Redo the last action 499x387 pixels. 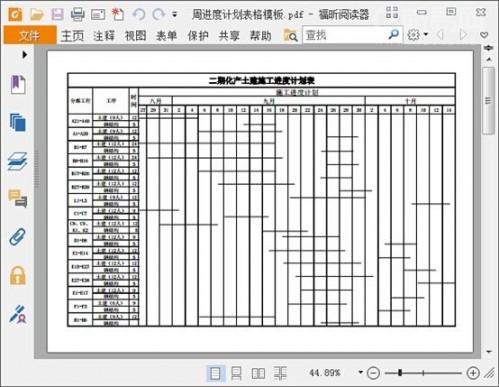[159, 14]
